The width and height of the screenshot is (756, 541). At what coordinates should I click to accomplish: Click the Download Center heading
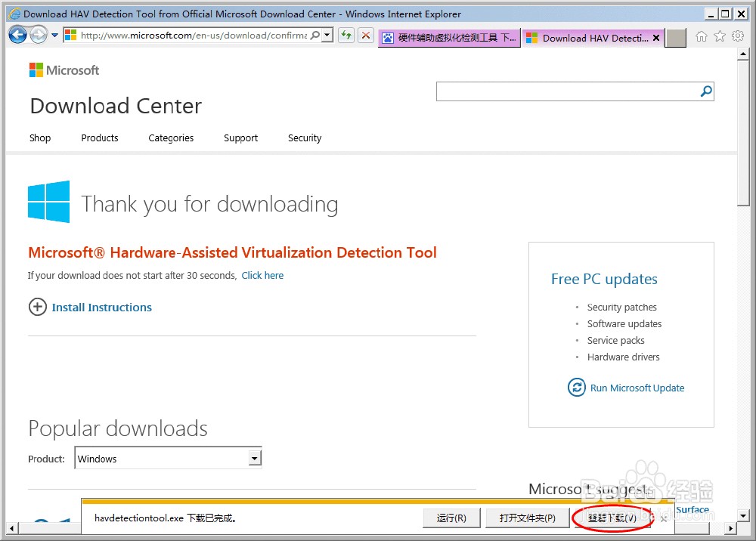coord(116,106)
